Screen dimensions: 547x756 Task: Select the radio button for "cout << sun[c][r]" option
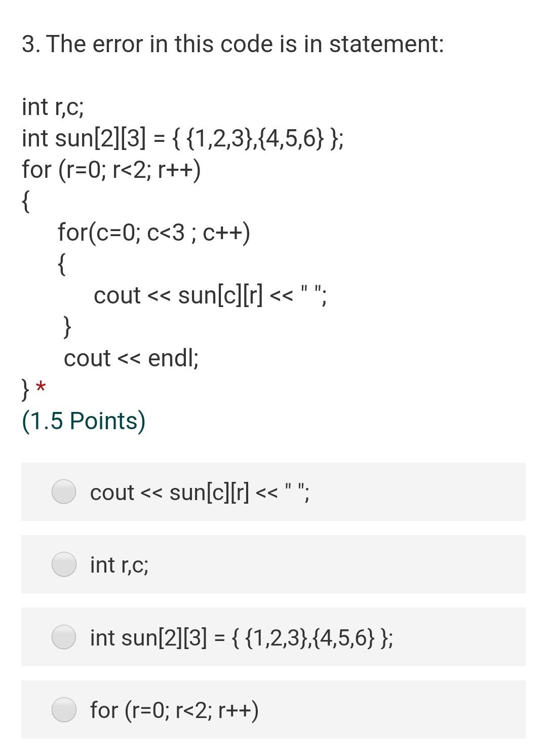(64, 492)
